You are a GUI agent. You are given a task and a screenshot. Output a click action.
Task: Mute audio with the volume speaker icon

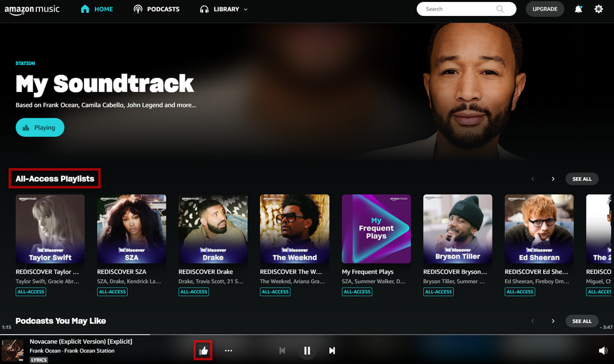coord(603,350)
